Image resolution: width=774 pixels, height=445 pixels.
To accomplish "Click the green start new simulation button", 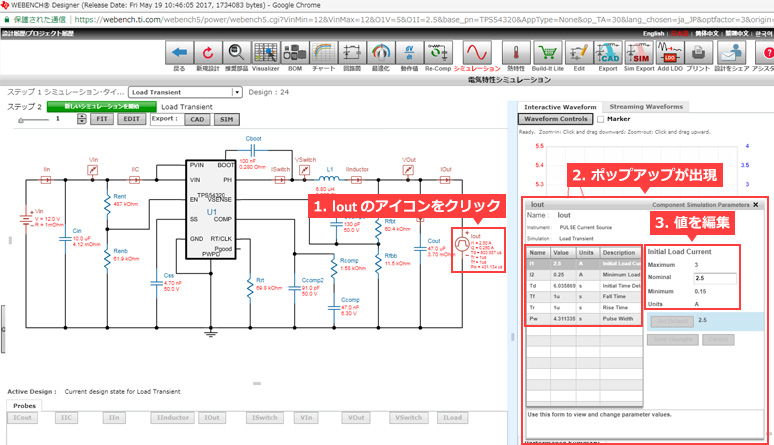I will 102,106.
